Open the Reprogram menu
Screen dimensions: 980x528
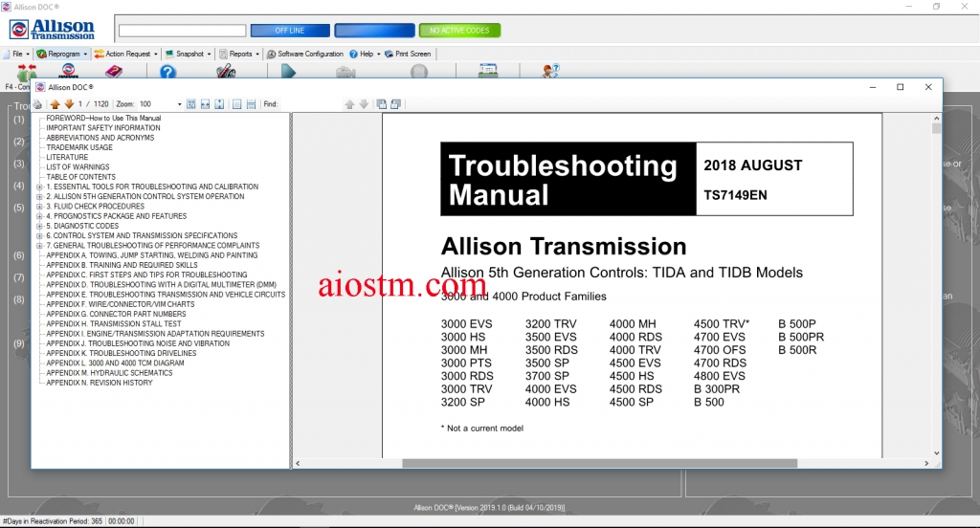[61, 54]
